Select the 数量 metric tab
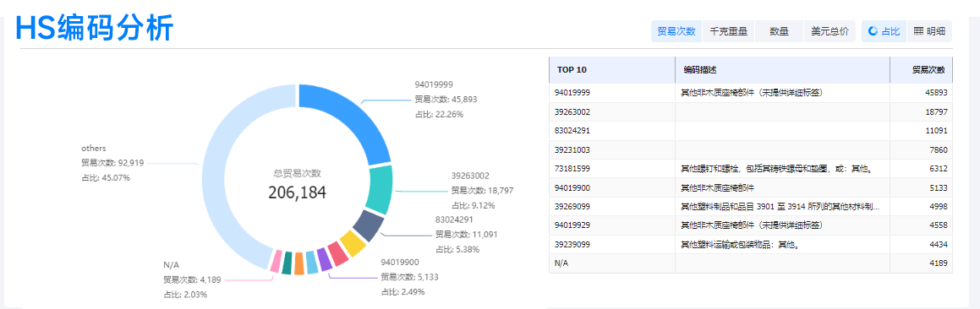 tap(779, 31)
